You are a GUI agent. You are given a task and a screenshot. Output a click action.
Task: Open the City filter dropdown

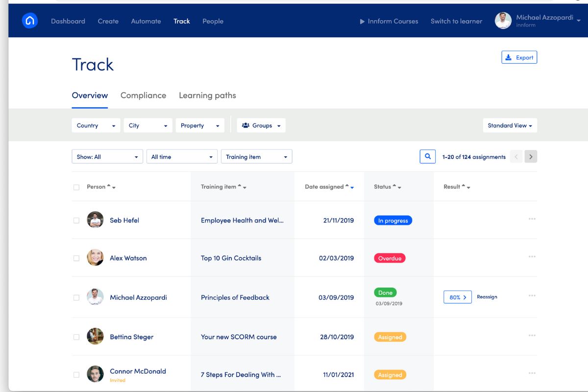point(148,125)
